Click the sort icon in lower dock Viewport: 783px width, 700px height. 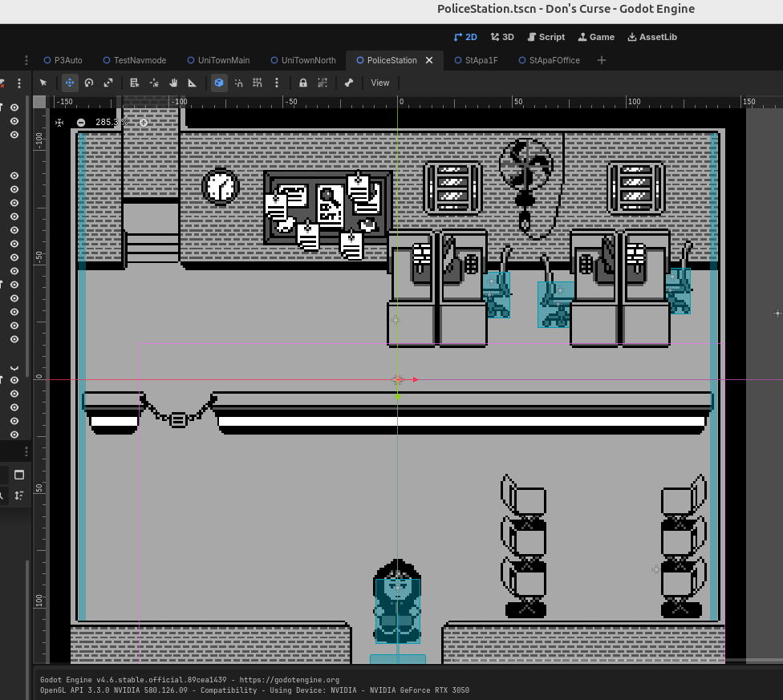[19, 496]
